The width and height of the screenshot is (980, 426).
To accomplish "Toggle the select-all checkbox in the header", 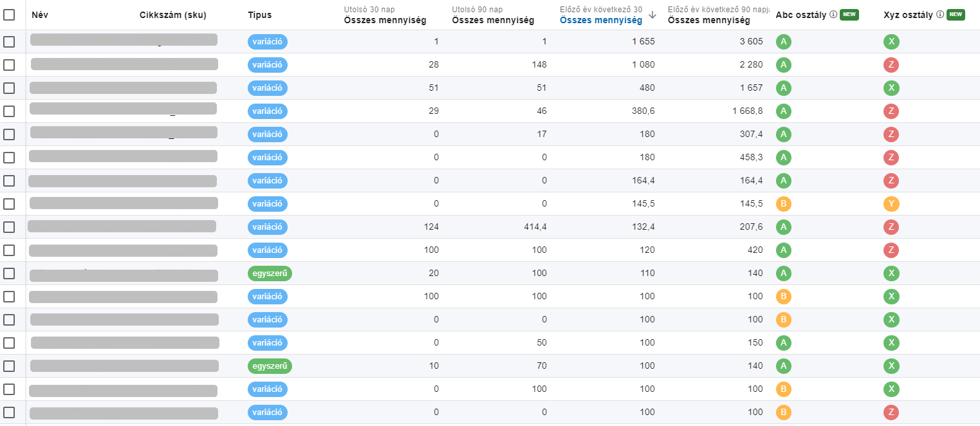I will [9, 15].
